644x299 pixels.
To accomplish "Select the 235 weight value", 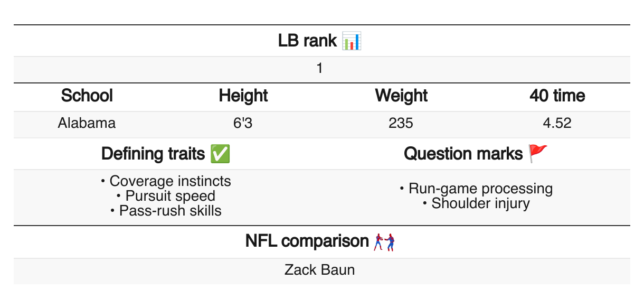I will 401,124.
